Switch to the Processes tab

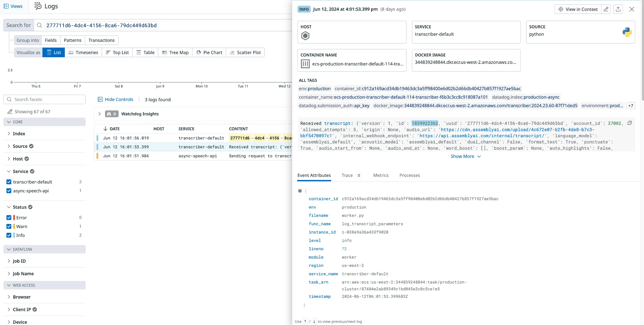pos(409,176)
